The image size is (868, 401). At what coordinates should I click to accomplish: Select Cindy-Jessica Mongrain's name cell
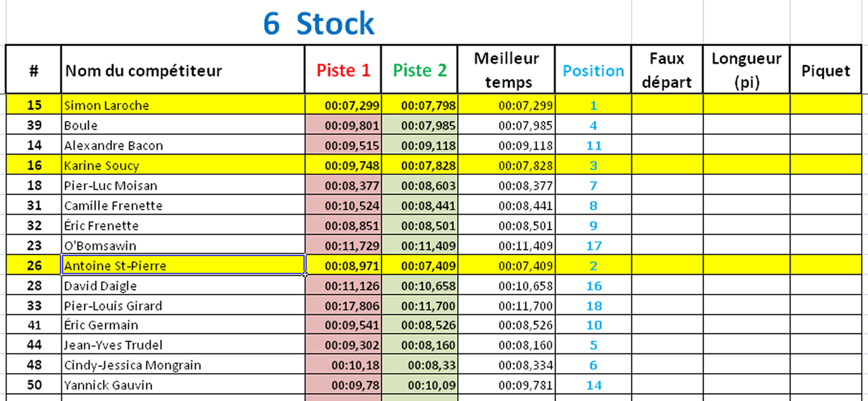[x=183, y=365]
